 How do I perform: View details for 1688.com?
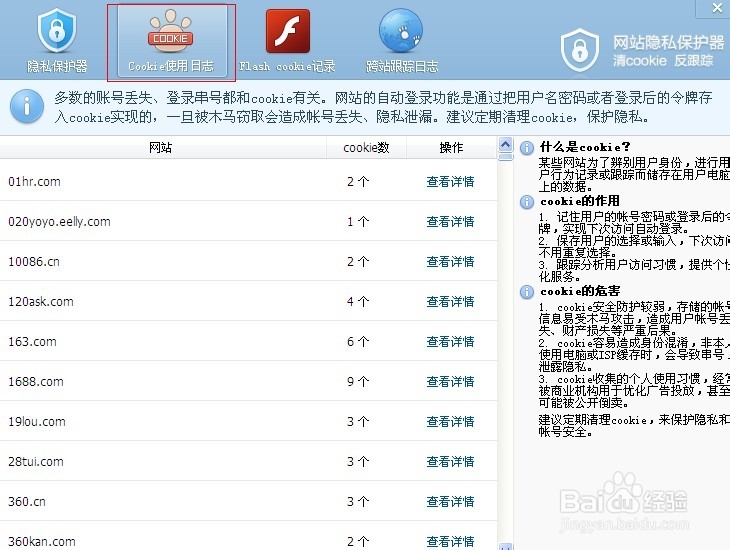[450, 382]
